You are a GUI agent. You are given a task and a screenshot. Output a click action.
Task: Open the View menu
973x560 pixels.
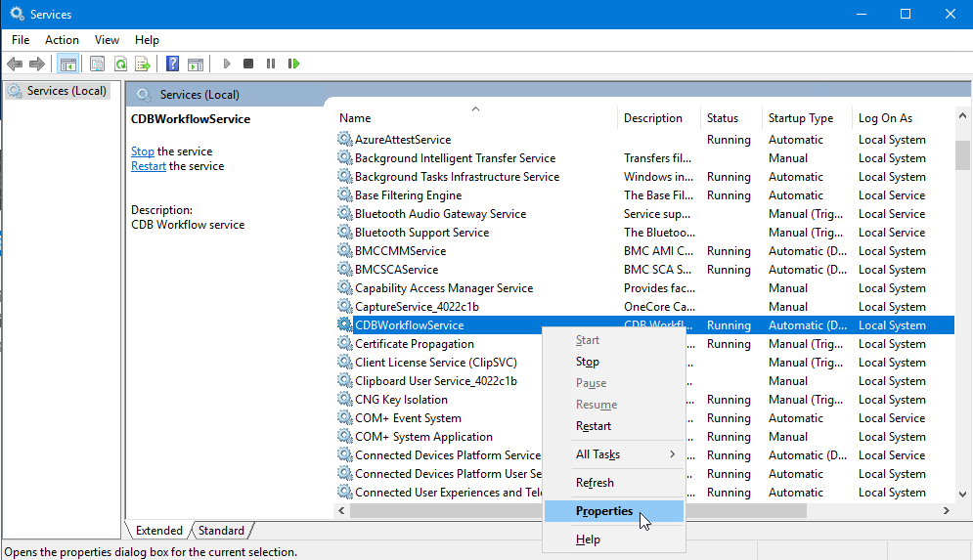click(x=107, y=40)
